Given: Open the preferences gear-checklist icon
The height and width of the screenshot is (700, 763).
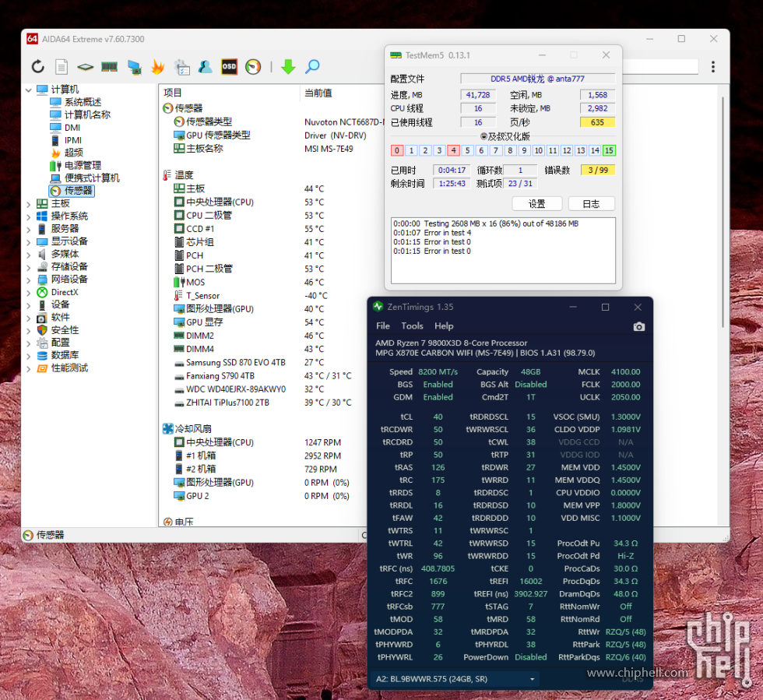Looking at the screenshot, I should 182,67.
